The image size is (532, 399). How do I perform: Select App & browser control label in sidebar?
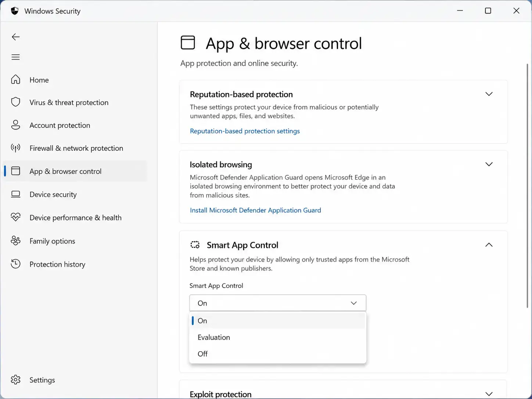(65, 171)
